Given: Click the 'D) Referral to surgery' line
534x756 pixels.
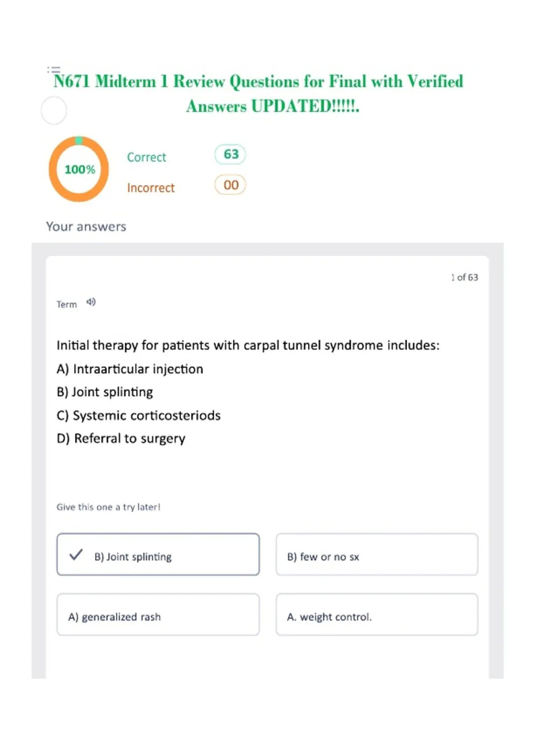Looking at the screenshot, I should tap(121, 438).
